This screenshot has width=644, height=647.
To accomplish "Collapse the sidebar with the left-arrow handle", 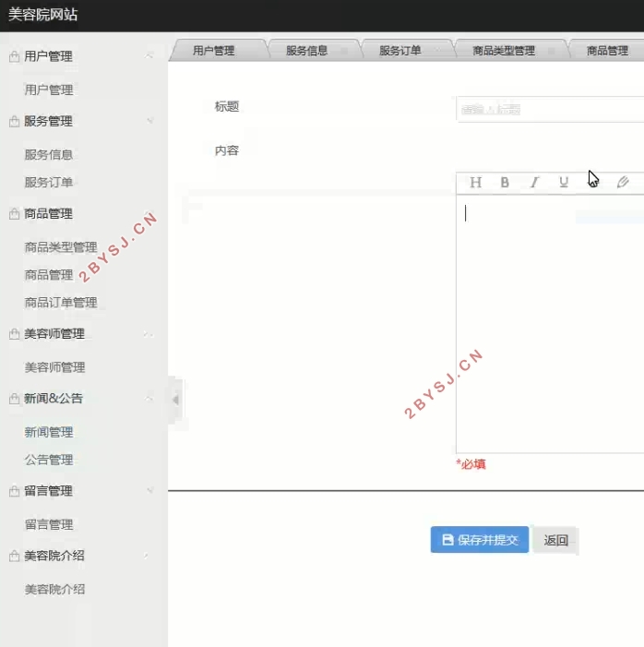I will [175, 400].
